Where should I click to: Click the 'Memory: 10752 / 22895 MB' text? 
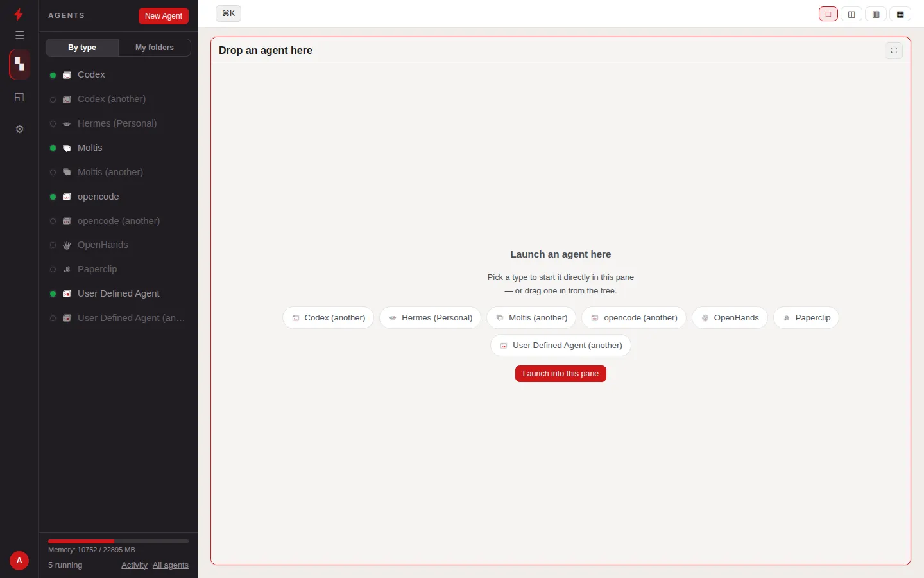click(92, 550)
